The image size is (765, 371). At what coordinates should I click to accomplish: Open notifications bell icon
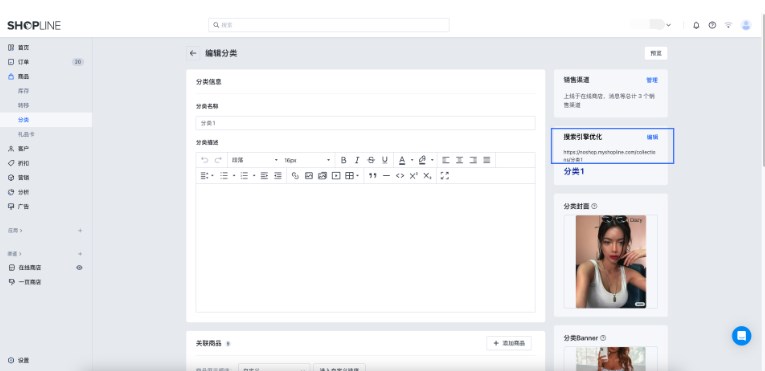point(696,25)
